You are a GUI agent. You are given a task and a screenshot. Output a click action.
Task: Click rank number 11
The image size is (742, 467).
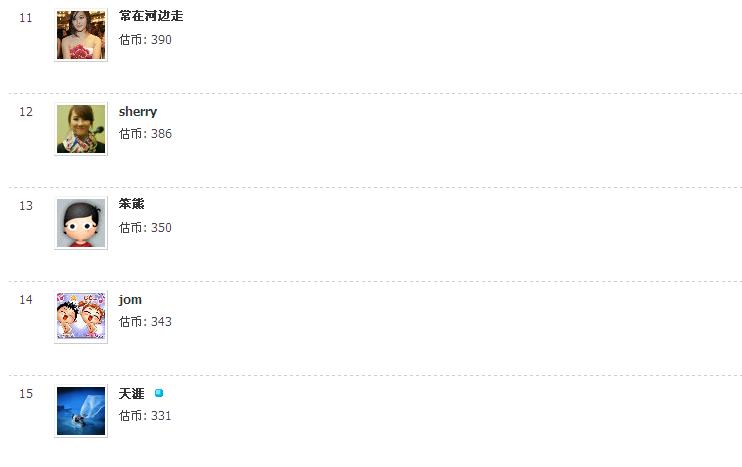(x=26, y=18)
